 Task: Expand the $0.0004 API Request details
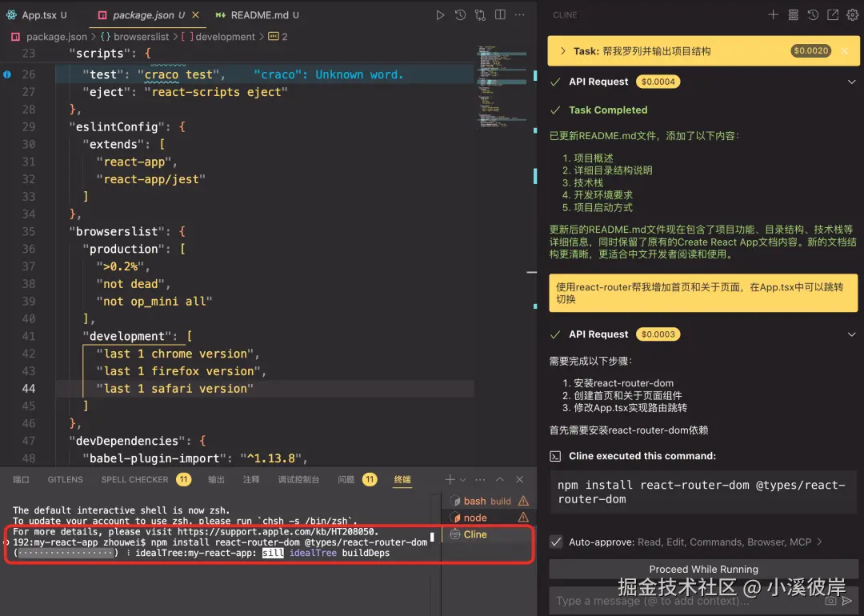pyautogui.click(x=851, y=82)
